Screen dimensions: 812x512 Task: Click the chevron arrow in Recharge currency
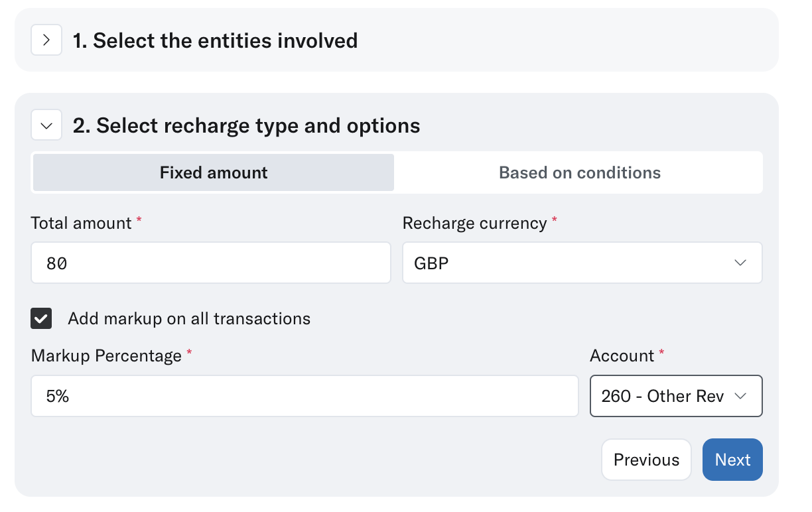[740, 263]
